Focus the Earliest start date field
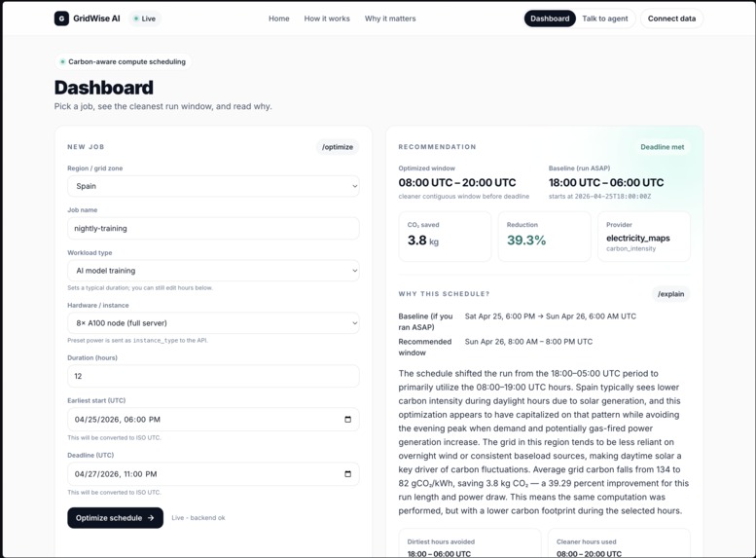The width and height of the screenshot is (756, 558). coord(213,419)
